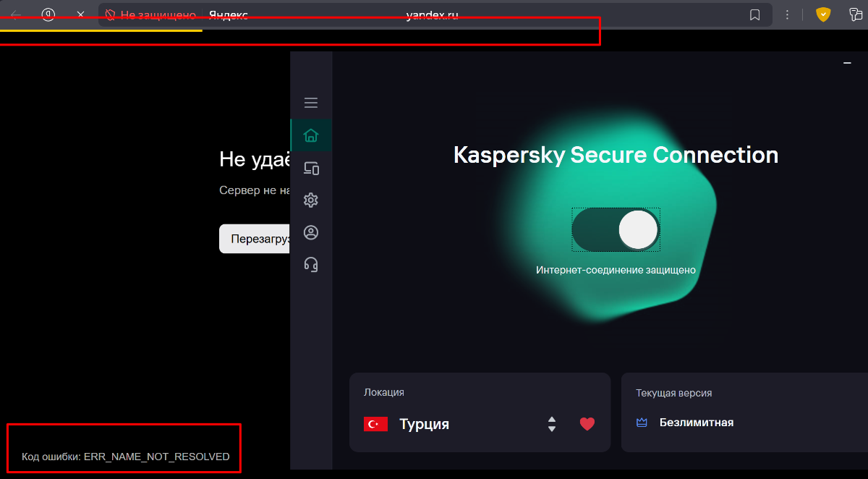This screenshot has width=868, height=479.
Task: Open the browser three-dot menu
Action: [x=786, y=14]
